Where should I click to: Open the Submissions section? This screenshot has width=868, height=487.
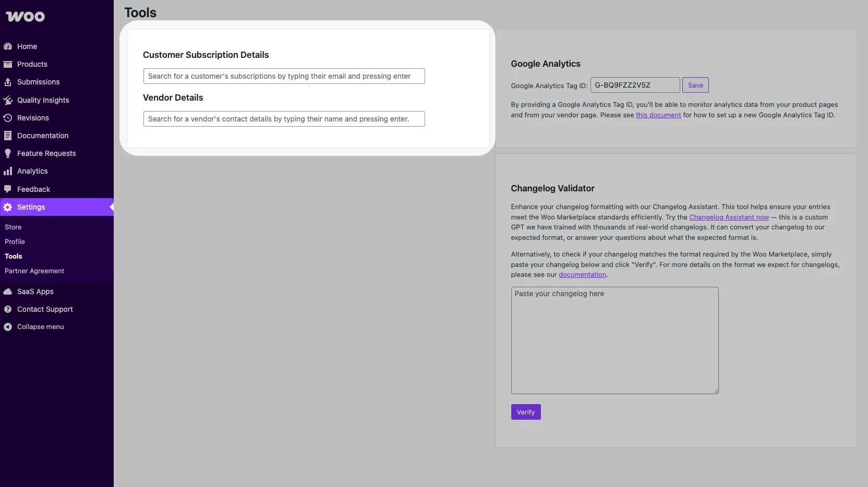39,82
